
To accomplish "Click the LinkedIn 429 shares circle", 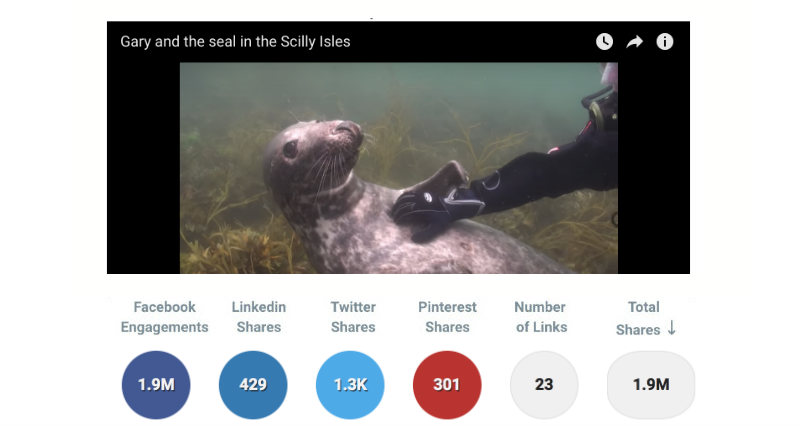I will pos(253,385).
